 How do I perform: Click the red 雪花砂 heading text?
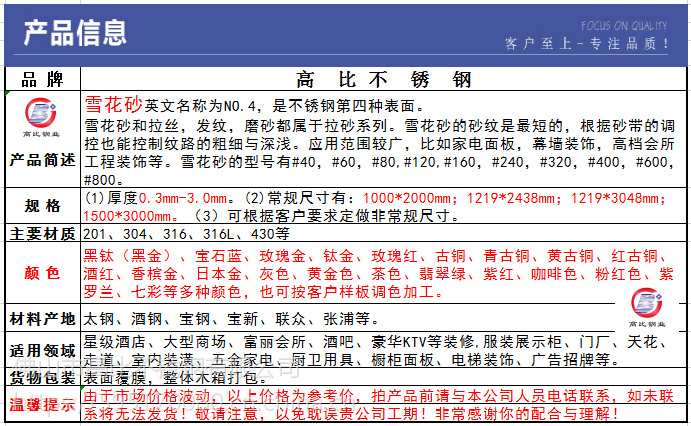[x=113, y=104]
